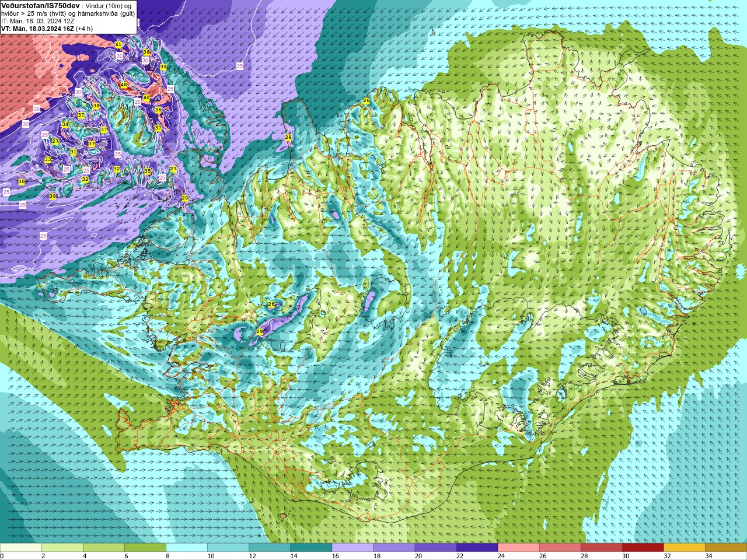Click the 16–18 m/s lavender legend swatch
Image resolution: width=747 pixels, height=560 pixels.
click(352, 547)
